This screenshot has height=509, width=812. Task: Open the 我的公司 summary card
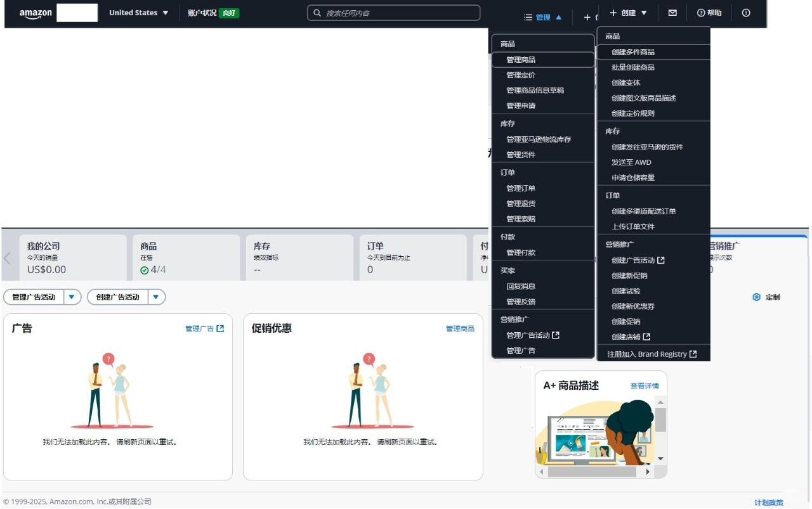pos(72,257)
